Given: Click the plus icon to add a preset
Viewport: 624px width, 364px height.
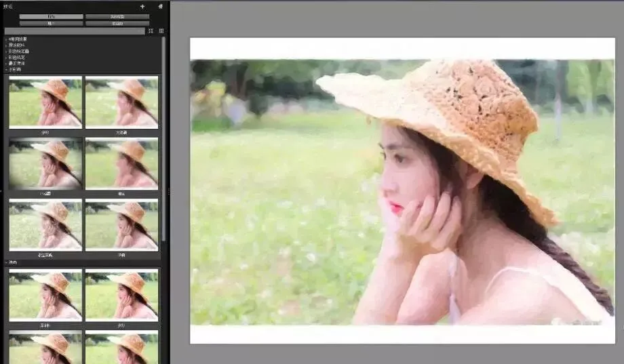Looking at the screenshot, I should (x=142, y=6).
